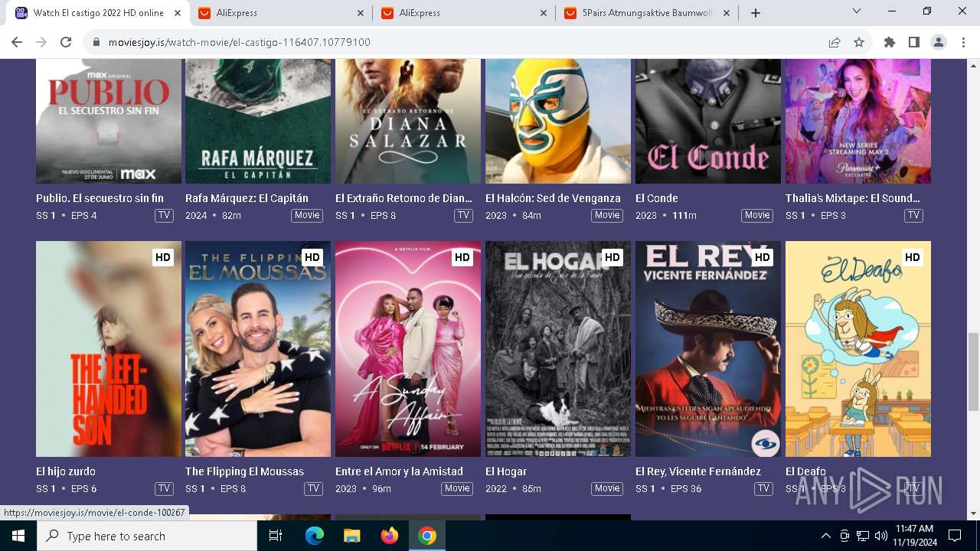Click the forward navigation arrow
The height and width of the screenshot is (551, 980).
(x=41, y=42)
